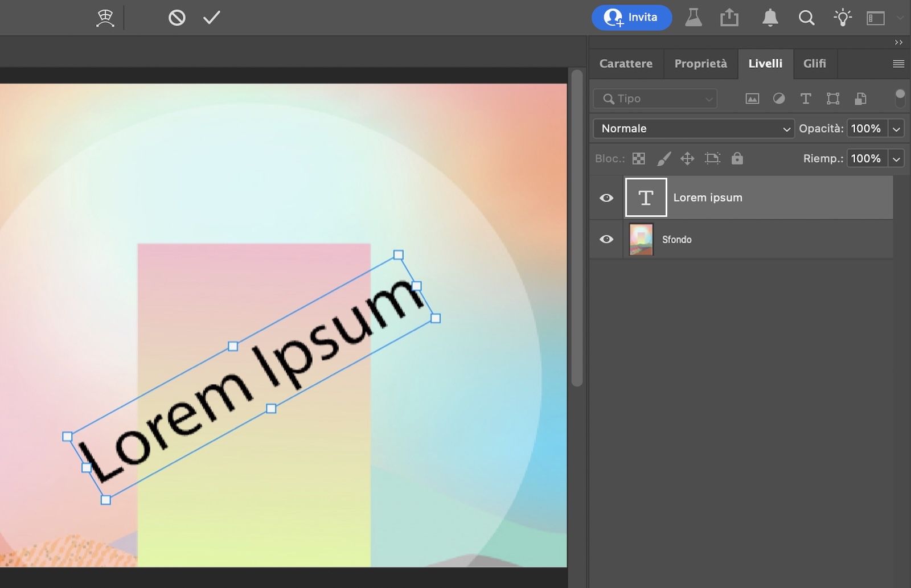Toggle layer filtering switch
The image size is (911, 588).
click(x=900, y=98)
